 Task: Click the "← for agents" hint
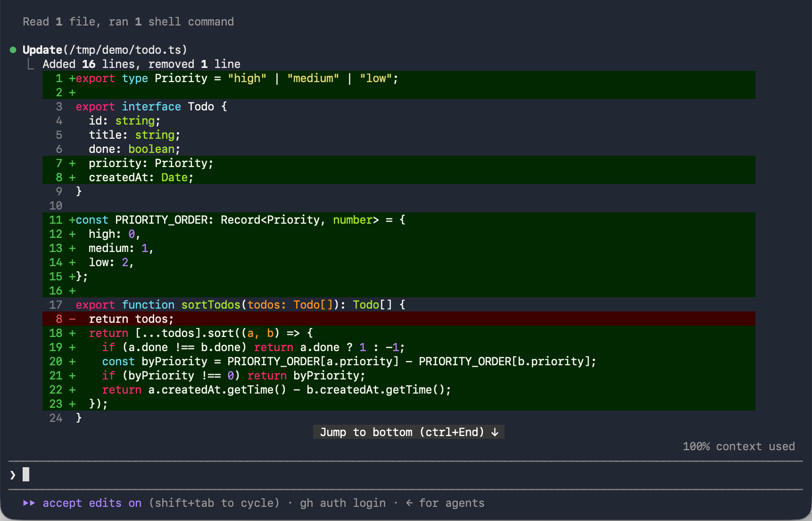[445, 503]
